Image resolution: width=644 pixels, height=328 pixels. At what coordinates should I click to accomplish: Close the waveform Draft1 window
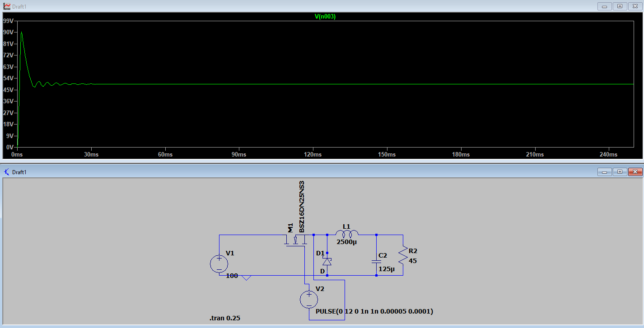pyautogui.click(x=635, y=6)
